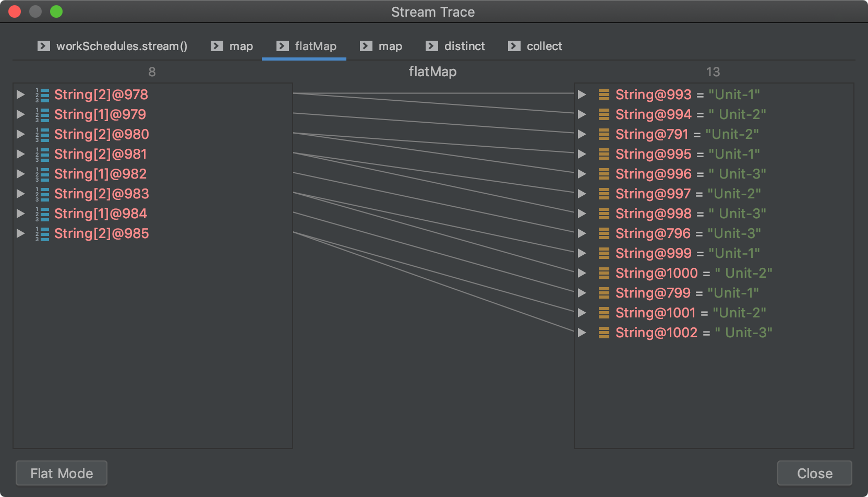Image resolution: width=868 pixels, height=497 pixels.
Task: Click the step icon on workSchedules.stream() tab
Action: pyautogui.click(x=44, y=46)
